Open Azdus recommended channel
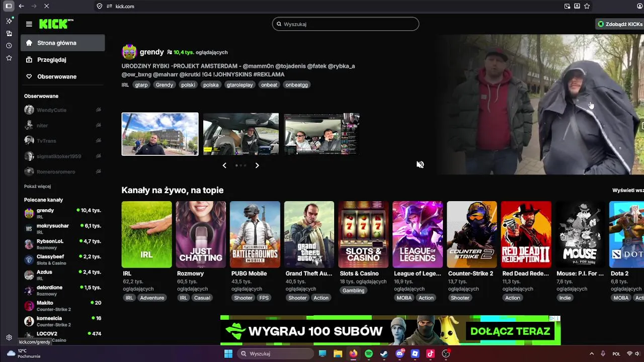 63,275
